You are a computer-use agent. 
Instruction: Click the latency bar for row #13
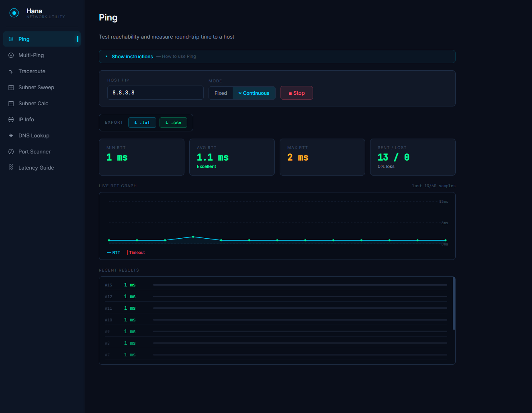pos(300,285)
